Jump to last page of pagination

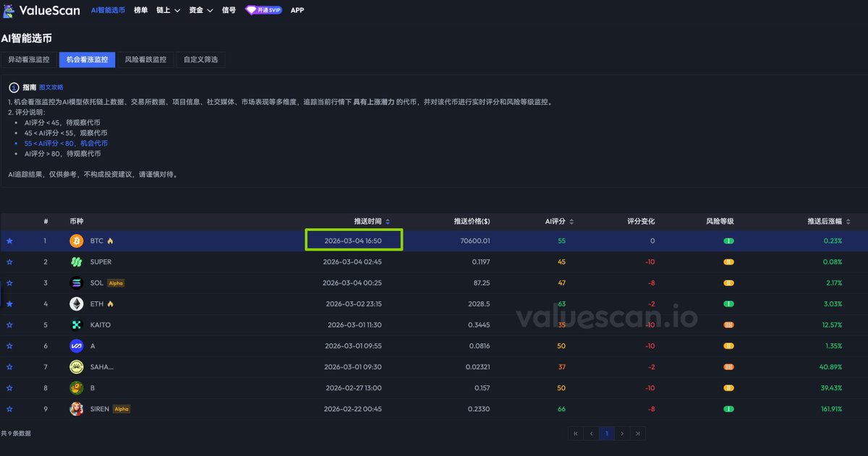click(637, 434)
